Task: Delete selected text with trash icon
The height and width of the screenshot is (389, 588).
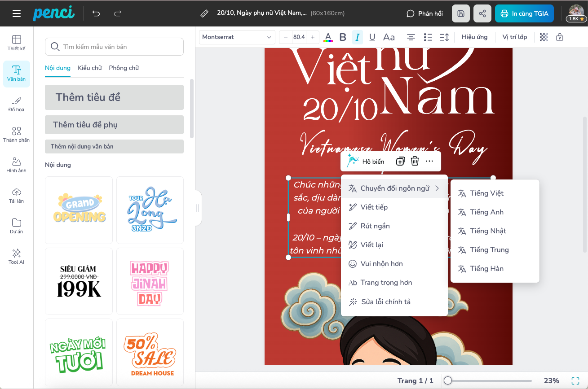Action: (x=415, y=161)
